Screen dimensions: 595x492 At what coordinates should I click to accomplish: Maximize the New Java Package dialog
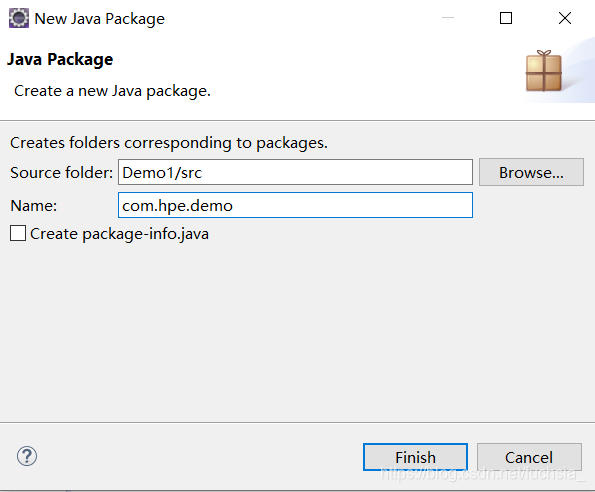pos(506,18)
